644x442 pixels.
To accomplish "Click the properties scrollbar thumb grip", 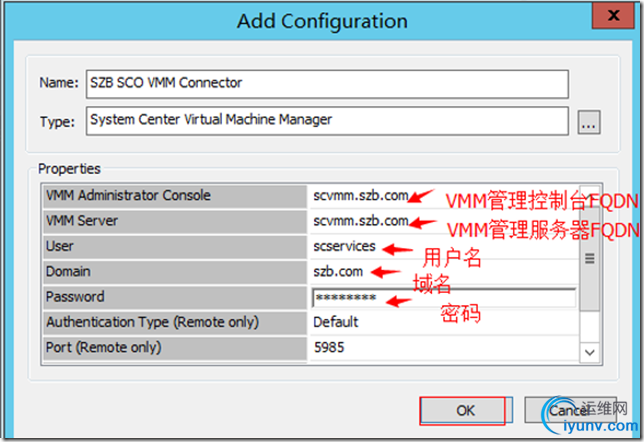I will pyautogui.click(x=590, y=258).
